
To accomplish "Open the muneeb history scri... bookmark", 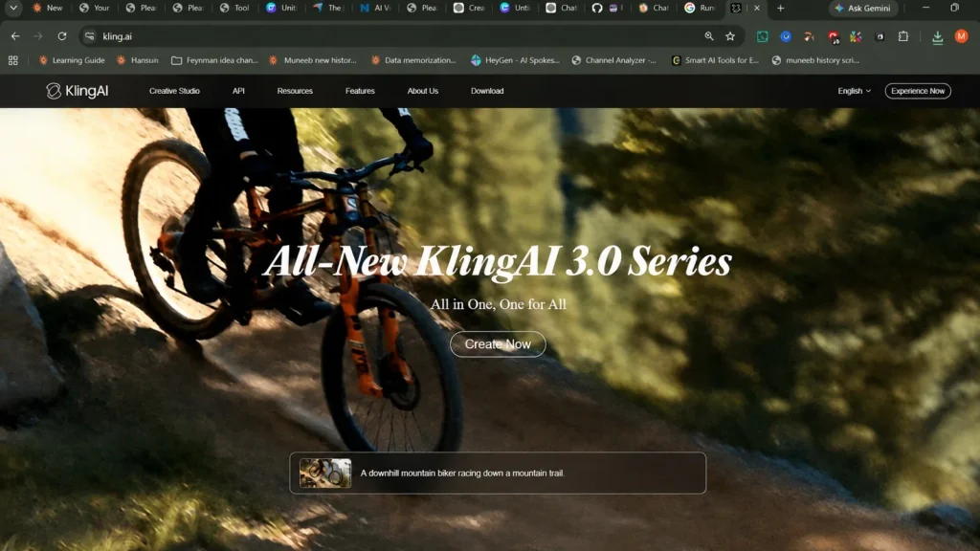I will tap(815, 60).
